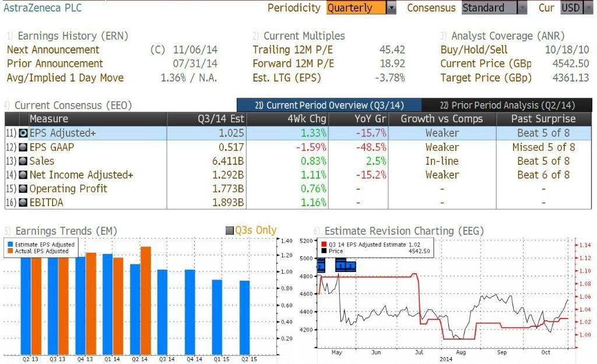Click the AstraZeneca PLC company name
The image size is (597, 364).
click(42, 8)
